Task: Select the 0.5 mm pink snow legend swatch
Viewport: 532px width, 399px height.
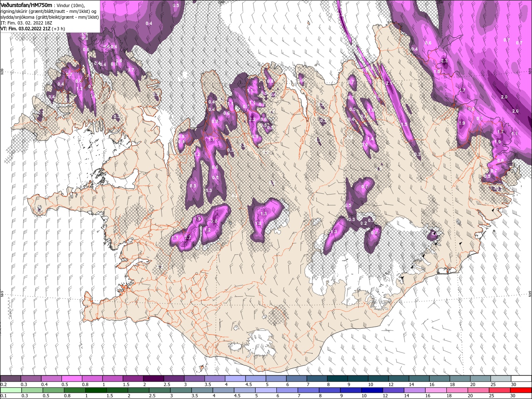Action: pyautogui.click(x=71, y=379)
